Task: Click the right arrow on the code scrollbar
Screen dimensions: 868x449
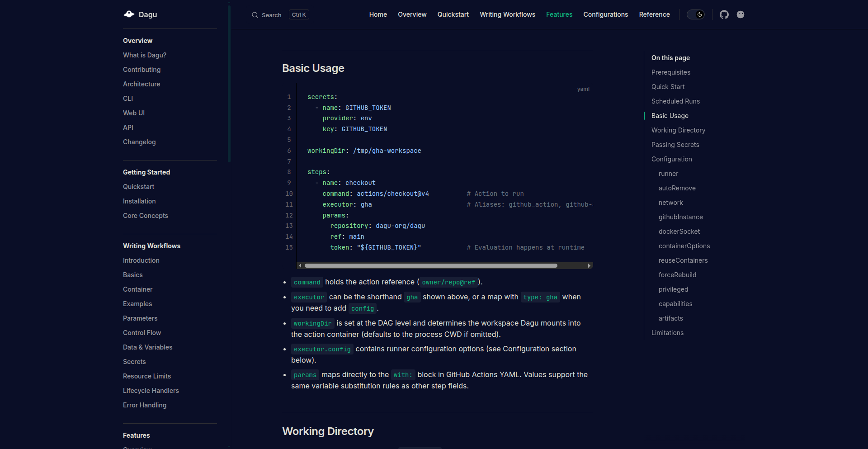Action: tap(589, 265)
